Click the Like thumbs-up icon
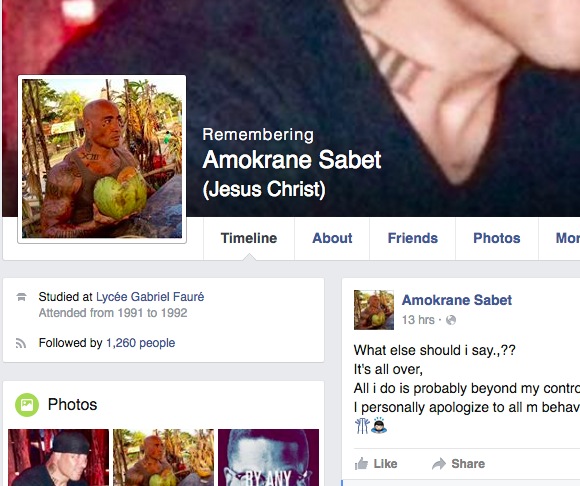This screenshot has width=580, height=486. coord(361,463)
